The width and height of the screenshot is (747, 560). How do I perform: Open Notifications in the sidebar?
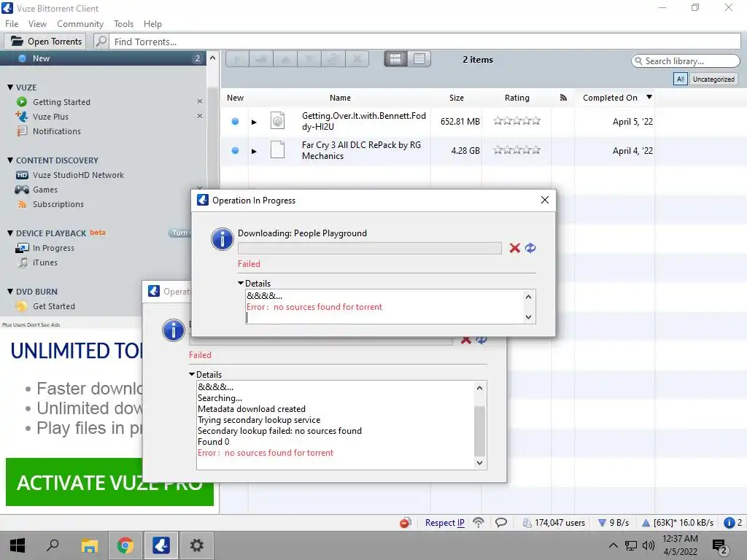[57, 131]
